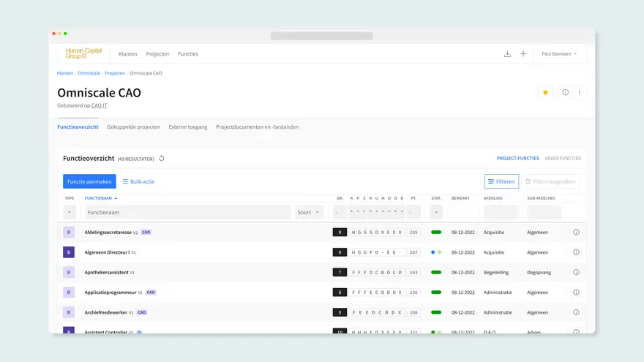Viewport: 644px width, 362px height.
Task: Sort by Functienaam column header
Action: 101,198
